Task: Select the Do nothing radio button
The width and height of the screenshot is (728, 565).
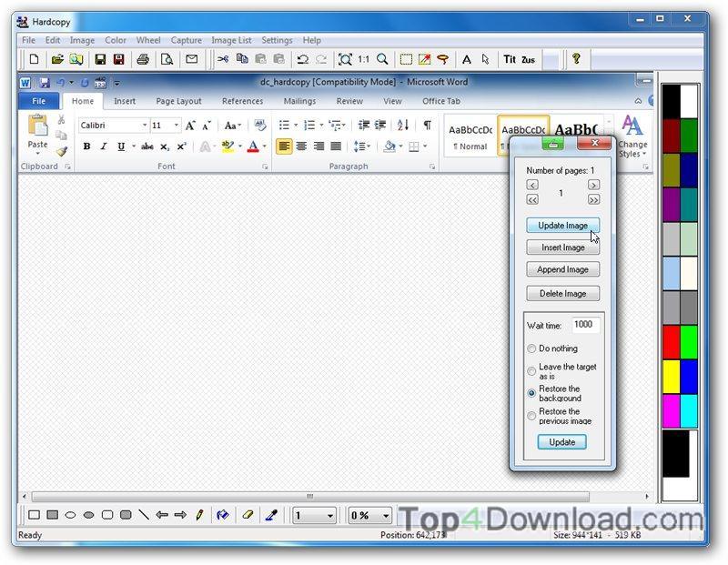Action: pos(532,348)
